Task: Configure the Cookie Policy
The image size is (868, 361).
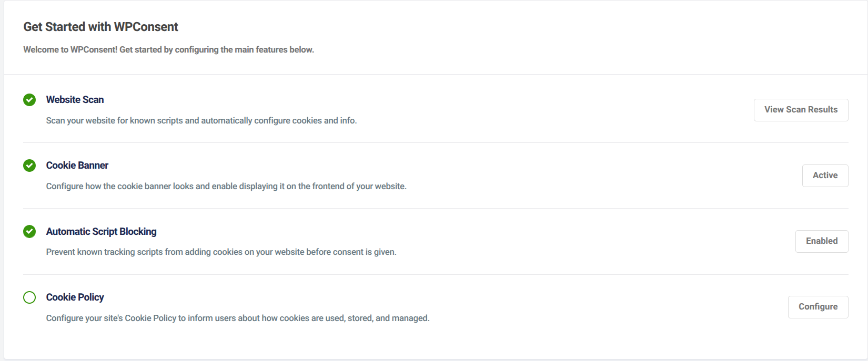Action: tap(818, 307)
